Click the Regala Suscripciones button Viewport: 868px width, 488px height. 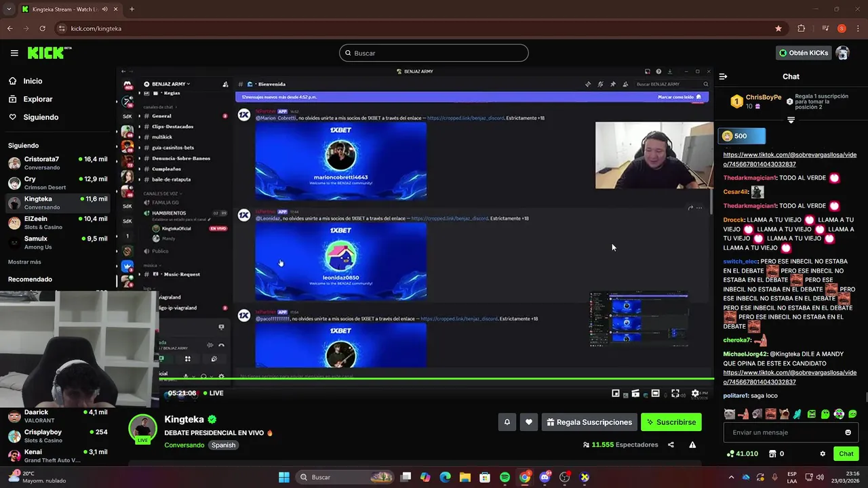[589, 422]
